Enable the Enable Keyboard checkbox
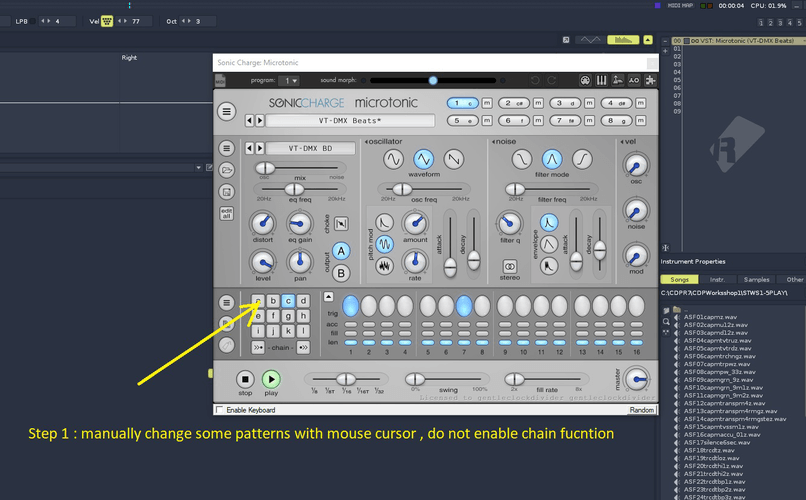This screenshot has width=806, height=500. [x=220, y=410]
